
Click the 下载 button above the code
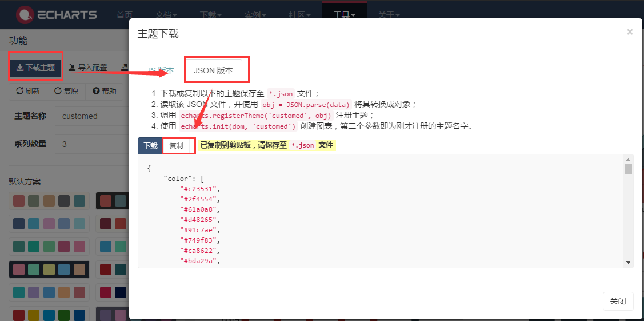point(150,145)
